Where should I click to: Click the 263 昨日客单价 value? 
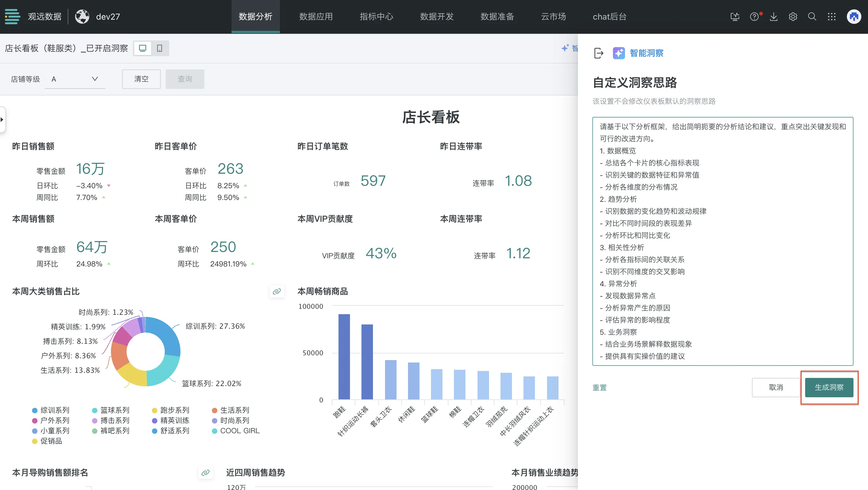tap(231, 169)
